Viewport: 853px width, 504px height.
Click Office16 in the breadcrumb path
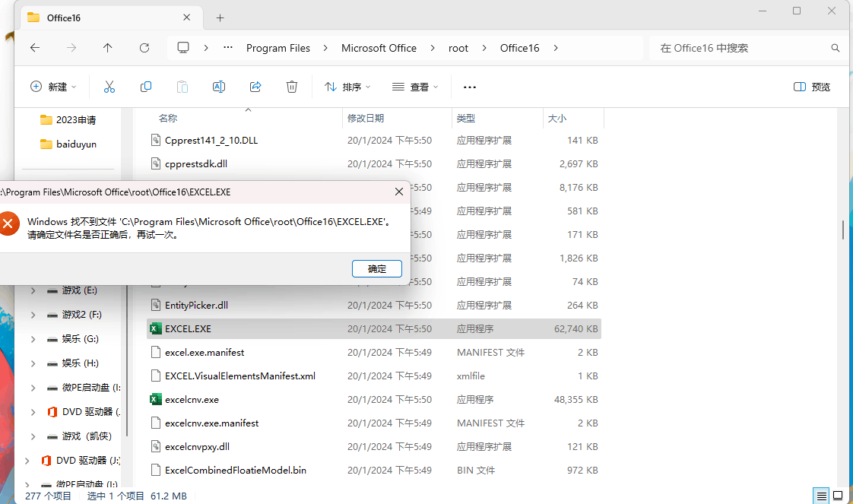coord(519,48)
